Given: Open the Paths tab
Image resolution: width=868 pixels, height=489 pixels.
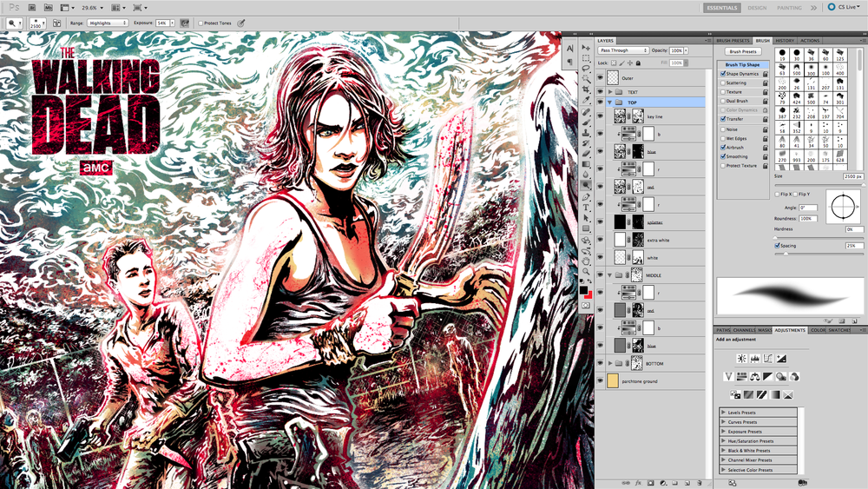Looking at the screenshot, I should [x=723, y=330].
